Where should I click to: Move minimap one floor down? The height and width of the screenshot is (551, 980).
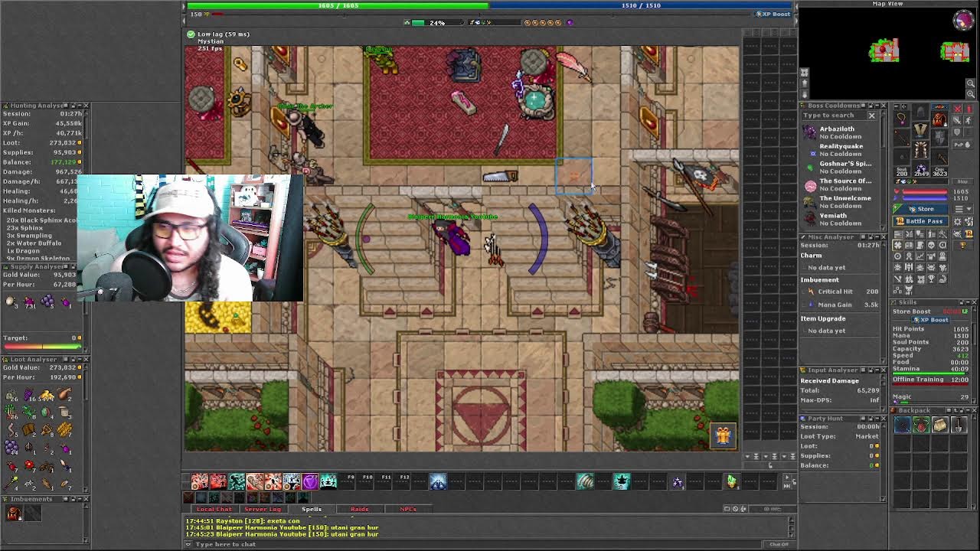pyautogui.click(x=804, y=94)
